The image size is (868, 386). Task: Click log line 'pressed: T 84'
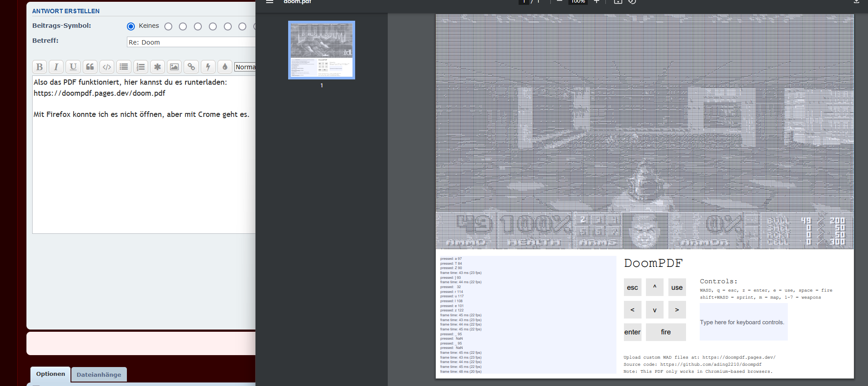[451, 263]
